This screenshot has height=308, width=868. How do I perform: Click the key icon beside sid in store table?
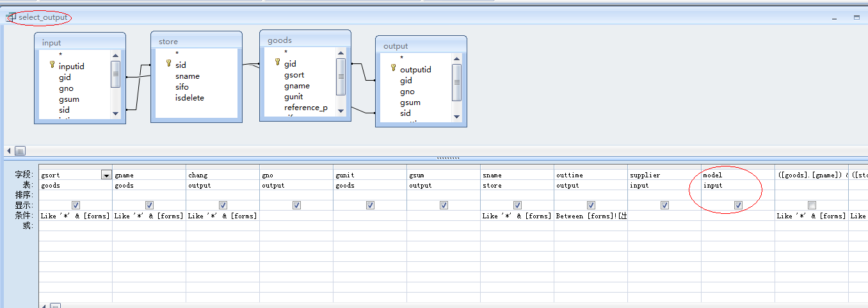point(169,64)
